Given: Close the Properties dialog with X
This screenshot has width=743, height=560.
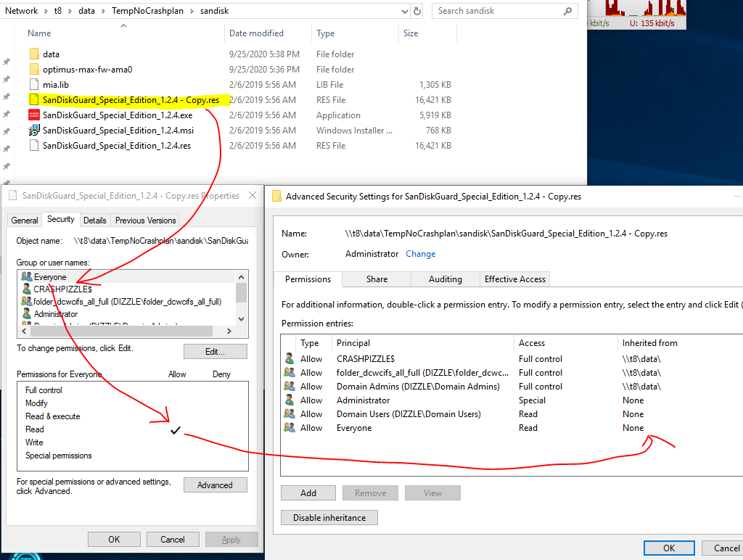Looking at the screenshot, I should pyautogui.click(x=253, y=195).
